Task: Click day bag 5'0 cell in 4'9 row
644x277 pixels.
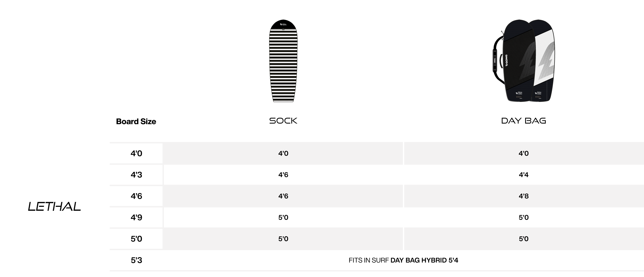Action: pos(524,217)
